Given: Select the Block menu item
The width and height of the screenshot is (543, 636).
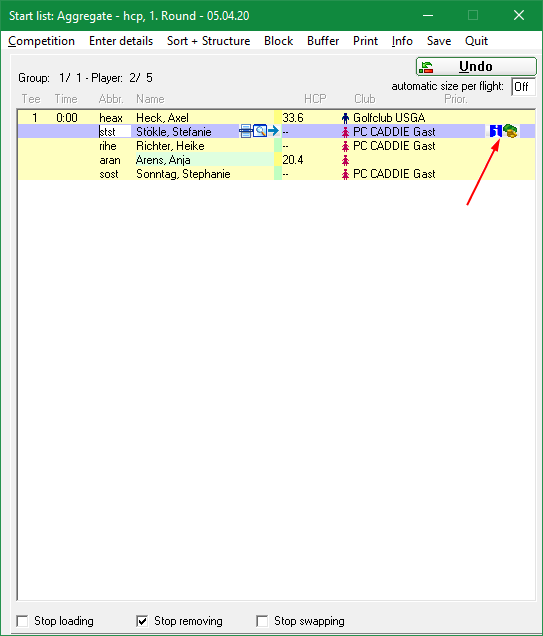Looking at the screenshot, I should click(279, 41).
